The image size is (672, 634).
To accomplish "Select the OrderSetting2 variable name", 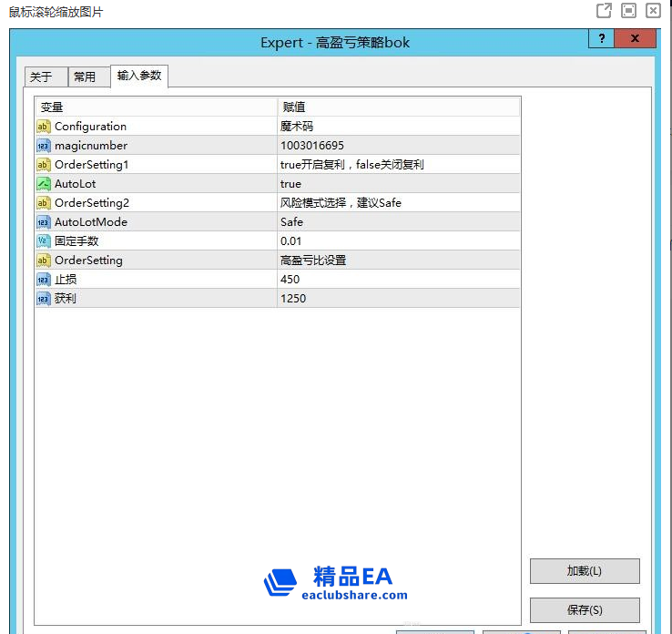I will point(92,203).
